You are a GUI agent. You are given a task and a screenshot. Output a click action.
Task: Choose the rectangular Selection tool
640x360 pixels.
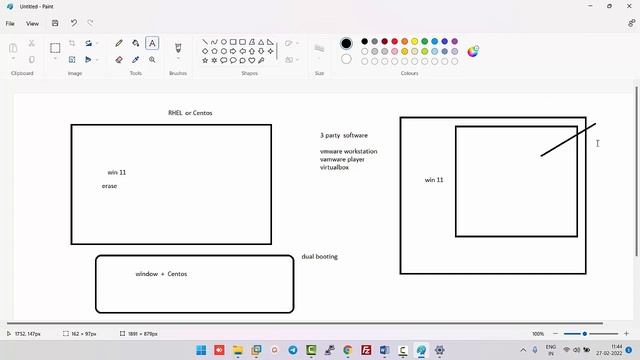pyautogui.click(x=55, y=48)
